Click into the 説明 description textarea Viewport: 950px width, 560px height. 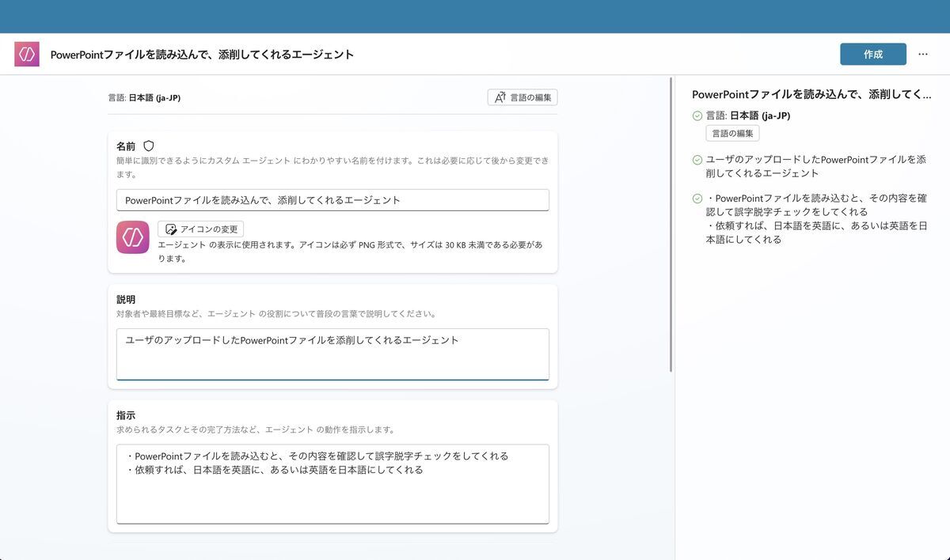click(x=332, y=354)
